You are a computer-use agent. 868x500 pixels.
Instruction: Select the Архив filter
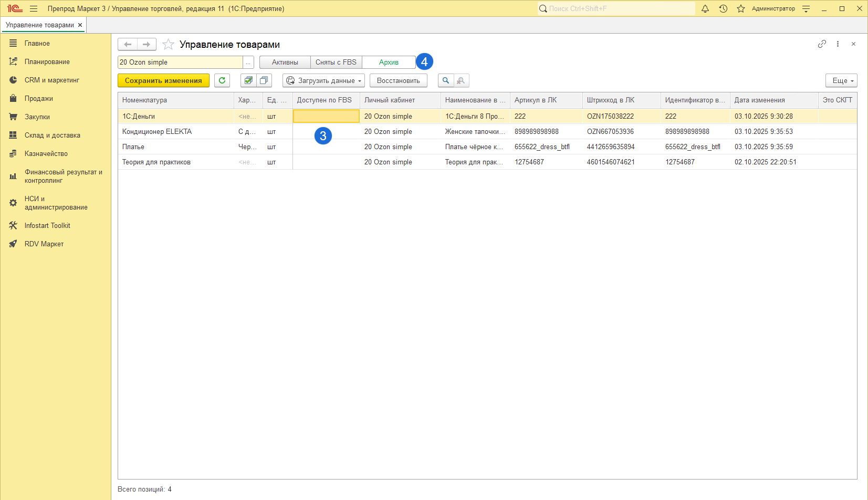tap(389, 62)
